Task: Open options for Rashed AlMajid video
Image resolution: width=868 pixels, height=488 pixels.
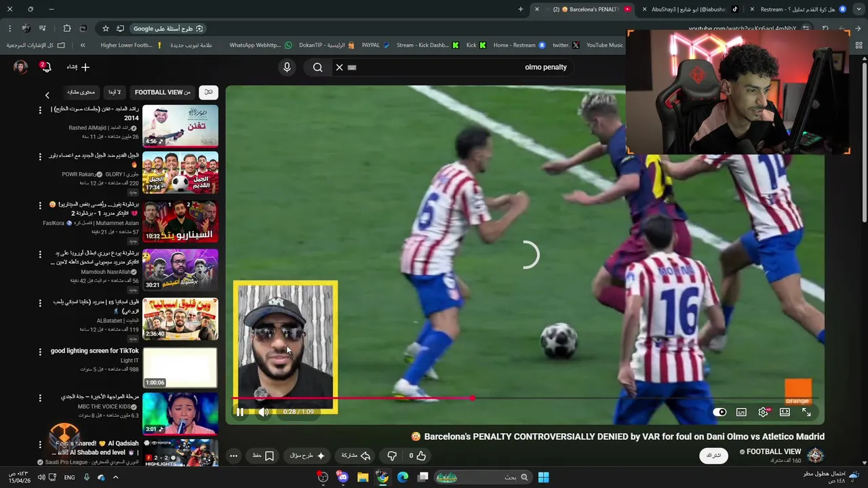Action: click(x=39, y=110)
